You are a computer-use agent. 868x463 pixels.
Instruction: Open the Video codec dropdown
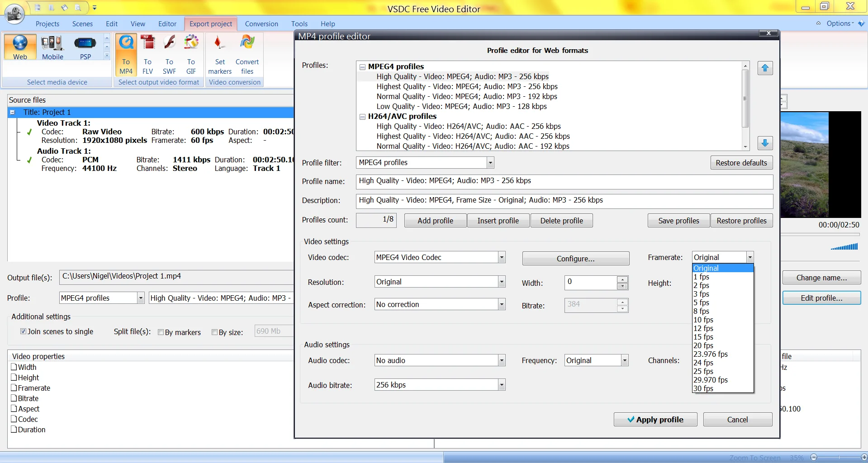502,257
